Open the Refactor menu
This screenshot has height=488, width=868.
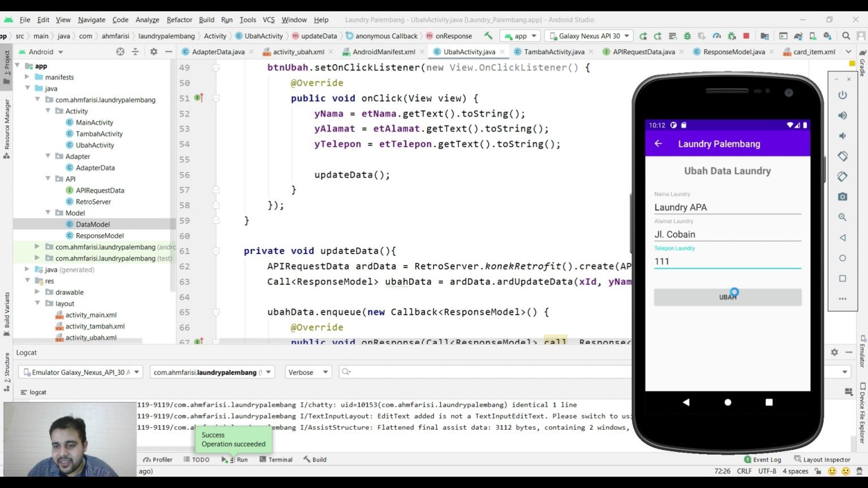click(x=179, y=19)
